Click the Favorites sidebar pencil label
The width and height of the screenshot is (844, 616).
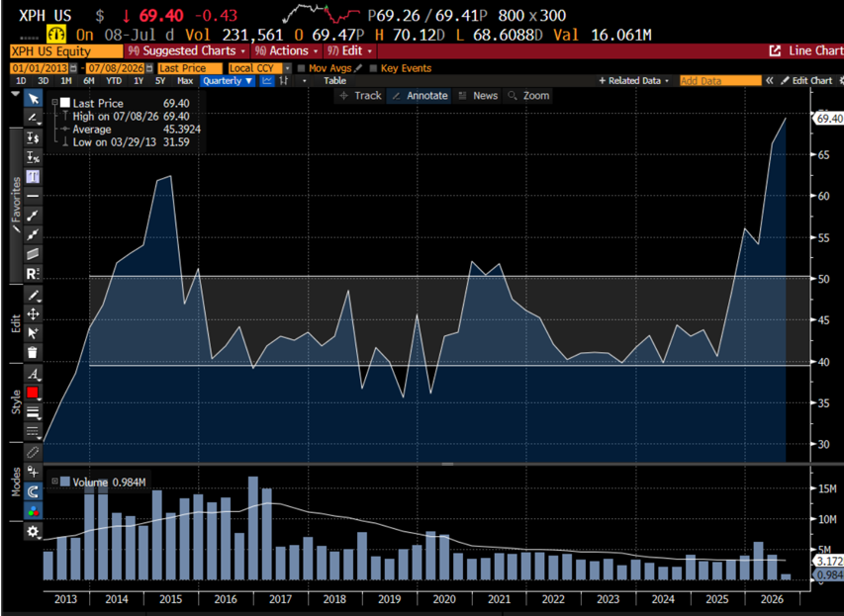click(16, 205)
